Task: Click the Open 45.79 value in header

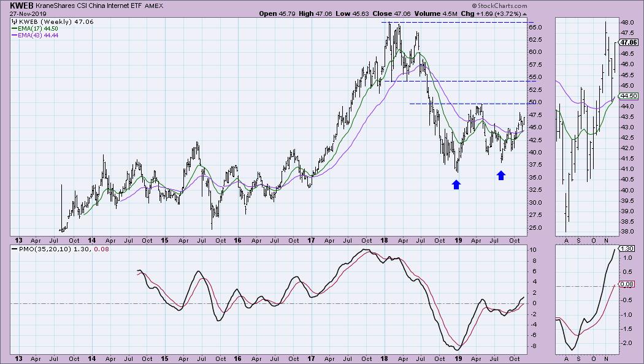Action: coord(277,13)
